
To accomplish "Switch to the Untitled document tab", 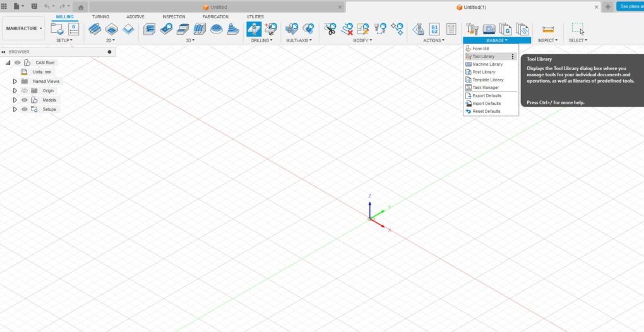I will click(x=217, y=8).
